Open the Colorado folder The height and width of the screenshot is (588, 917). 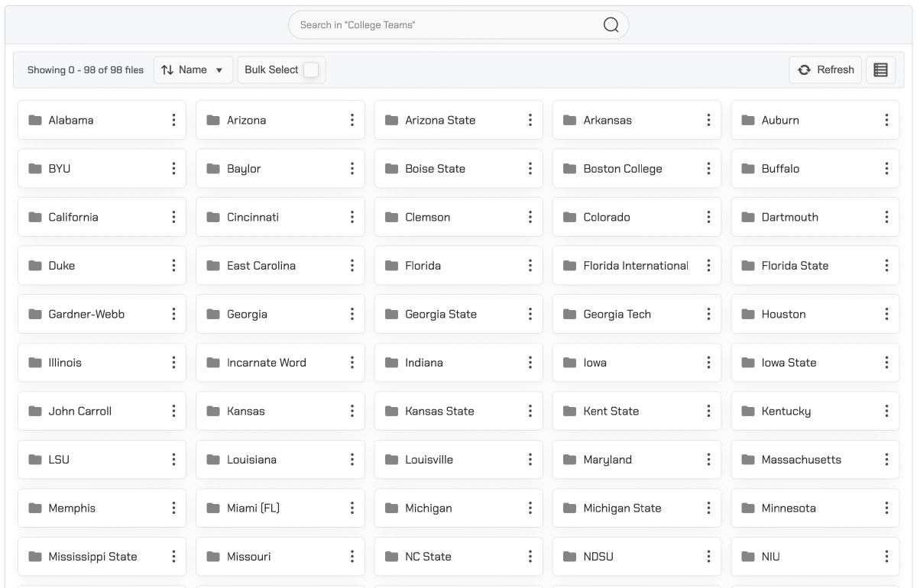(637, 217)
